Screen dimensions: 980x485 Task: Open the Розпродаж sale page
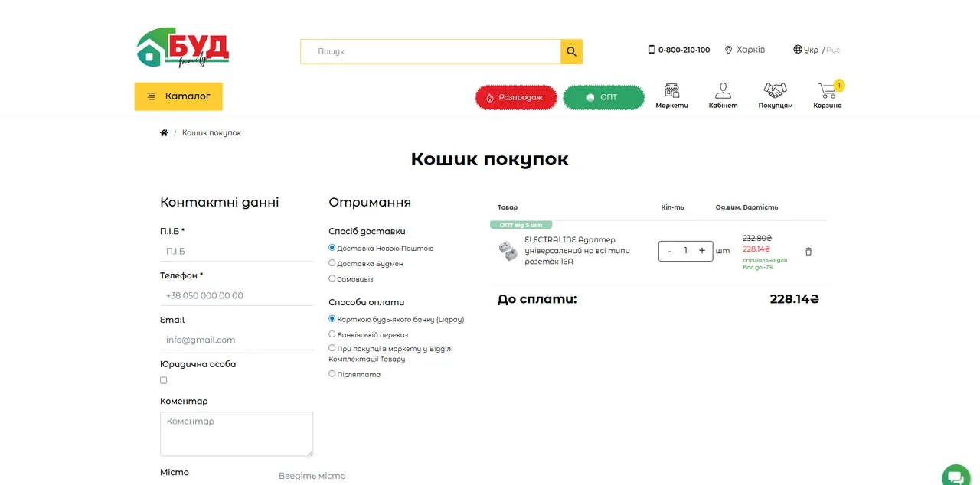517,98
